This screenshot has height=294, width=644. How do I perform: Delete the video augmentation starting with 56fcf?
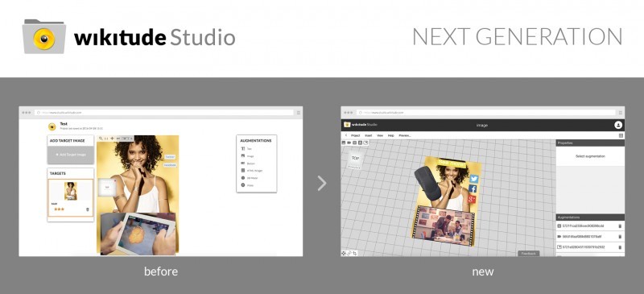point(620,237)
